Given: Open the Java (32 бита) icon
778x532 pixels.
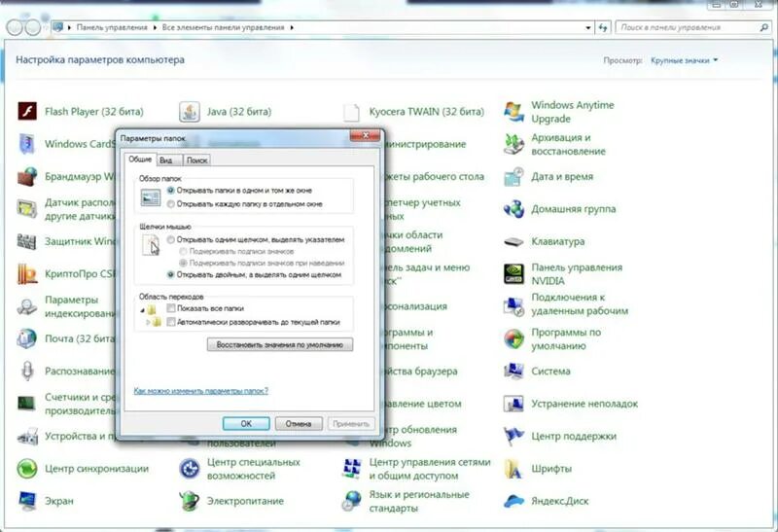Looking at the screenshot, I should (189, 111).
